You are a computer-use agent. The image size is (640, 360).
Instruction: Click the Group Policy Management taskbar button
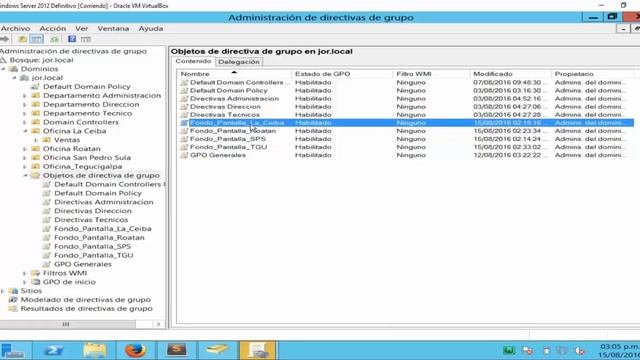258,351
